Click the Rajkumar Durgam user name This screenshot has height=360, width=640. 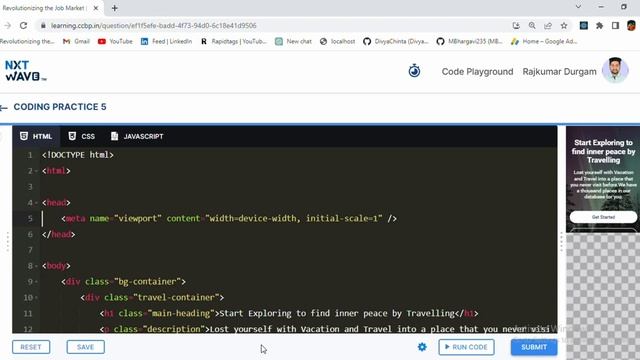pyautogui.click(x=559, y=71)
